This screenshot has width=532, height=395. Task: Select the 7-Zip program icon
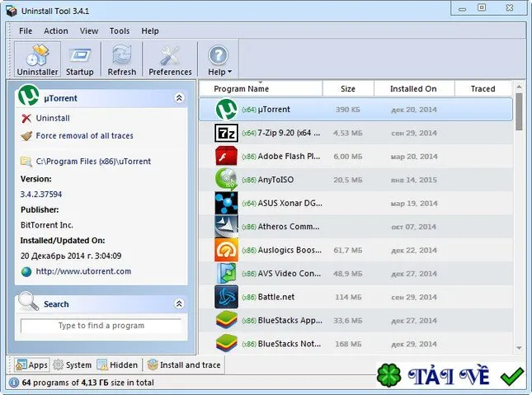pos(226,133)
